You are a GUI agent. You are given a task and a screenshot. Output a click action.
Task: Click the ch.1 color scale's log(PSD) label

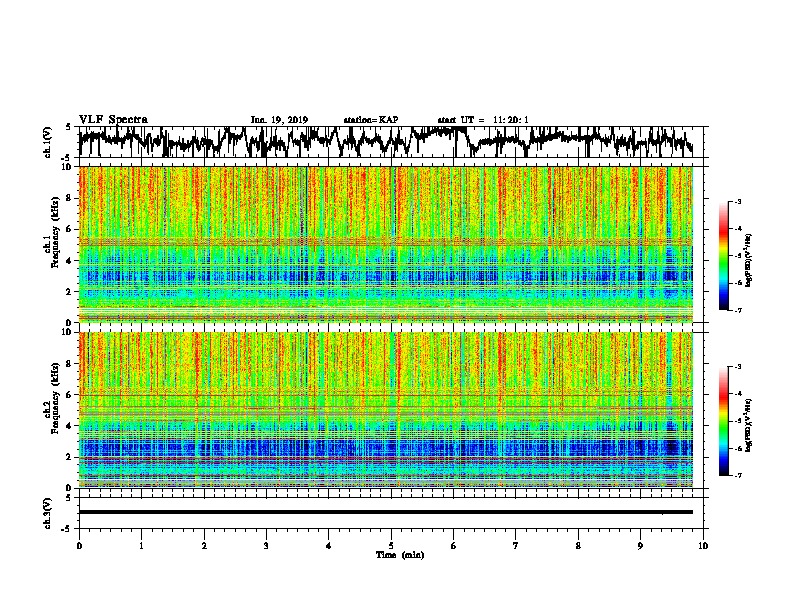(748, 261)
